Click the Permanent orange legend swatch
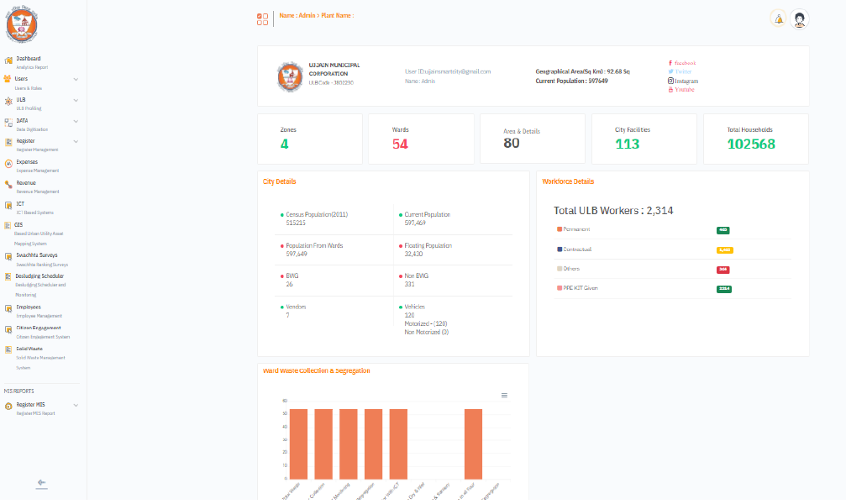This screenshot has height=504, width=846. point(559,229)
